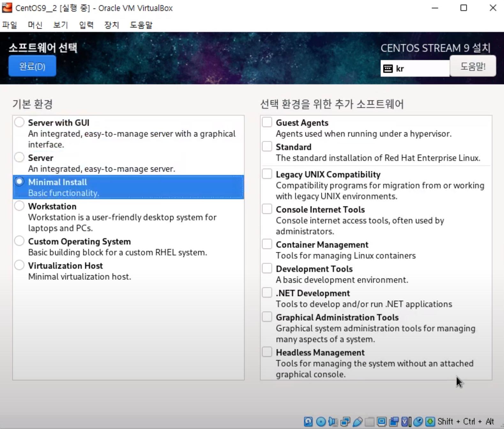
Task: Open the 보기 menu
Action: pos(61,25)
